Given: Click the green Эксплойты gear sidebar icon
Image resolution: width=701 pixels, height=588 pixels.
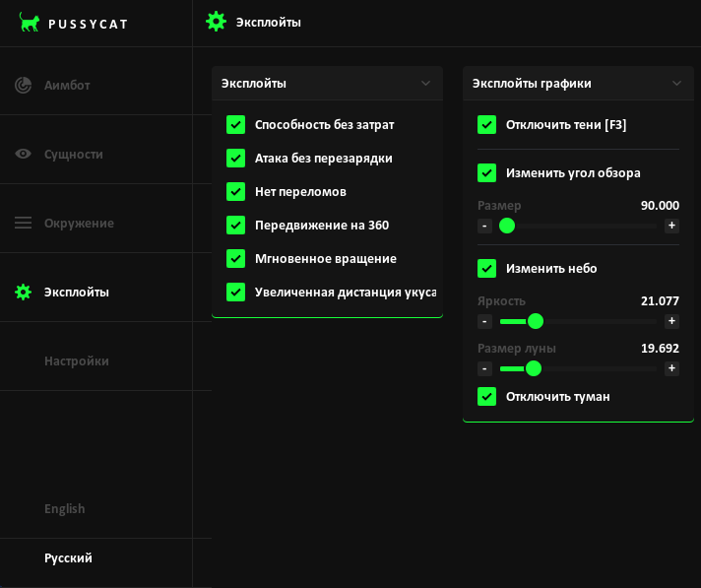Looking at the screenshot, I should point(24,293).
